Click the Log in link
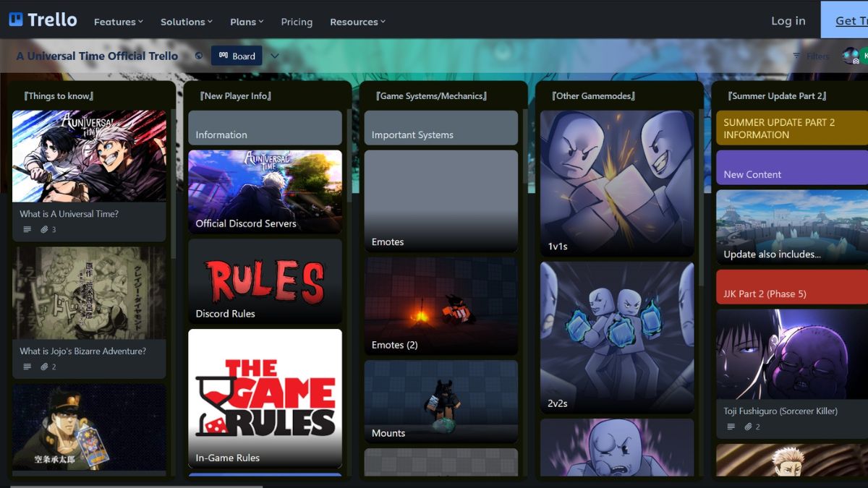The height and width of the screenshot is (488, 868). click(x=788, y=21)
